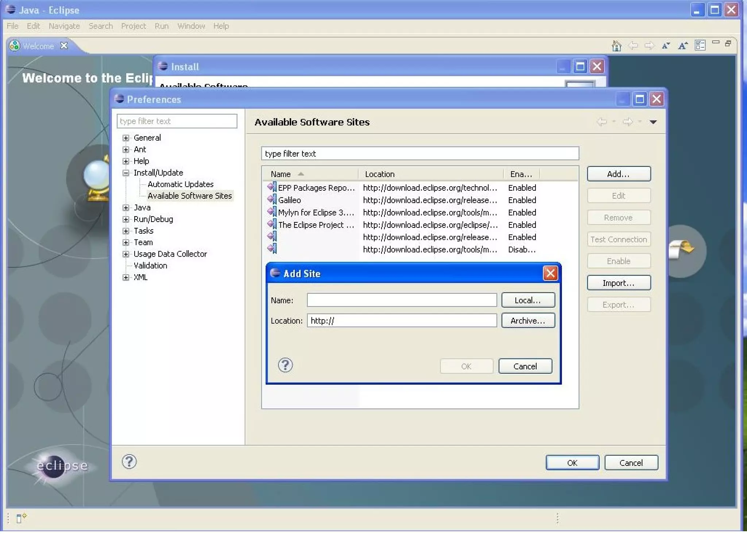Click the Welcome tab
Image resolution: width=747 pixels, height=560 pixels.
point(38,46)
